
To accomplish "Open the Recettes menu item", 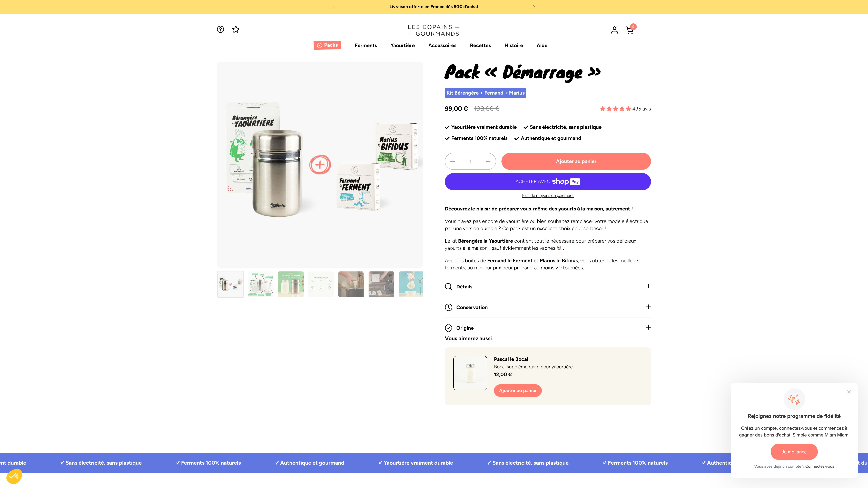I will [x=480, y=45].
